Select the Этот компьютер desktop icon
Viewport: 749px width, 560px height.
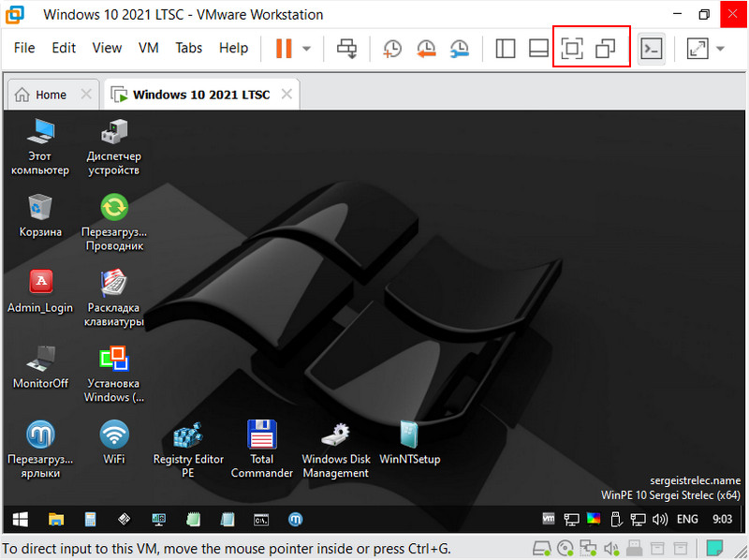40,148
